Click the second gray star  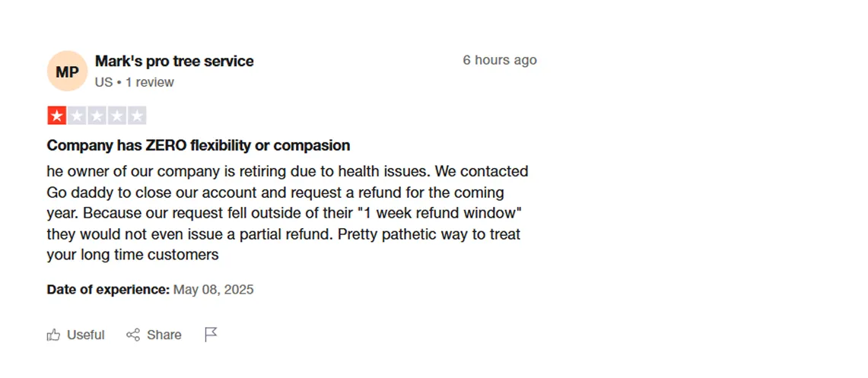click(77, 116)
